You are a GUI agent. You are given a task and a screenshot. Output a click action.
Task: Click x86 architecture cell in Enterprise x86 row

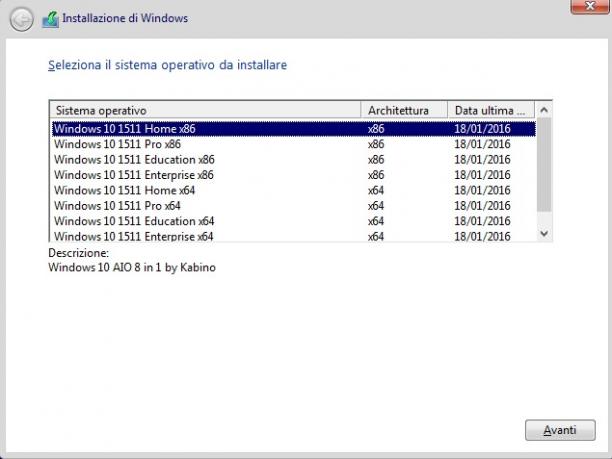(376, 175)
